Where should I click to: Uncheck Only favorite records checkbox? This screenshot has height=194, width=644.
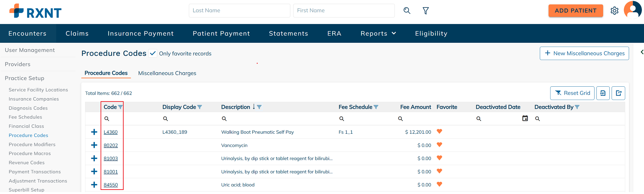click(x=153, y=53)
